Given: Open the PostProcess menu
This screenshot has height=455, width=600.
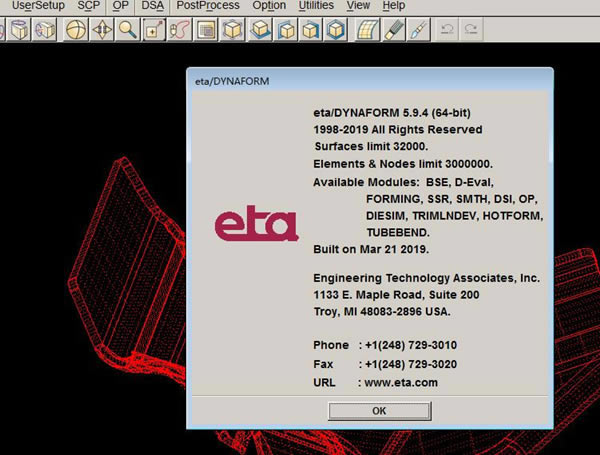Looking at the screenshot, I should 207,6.
